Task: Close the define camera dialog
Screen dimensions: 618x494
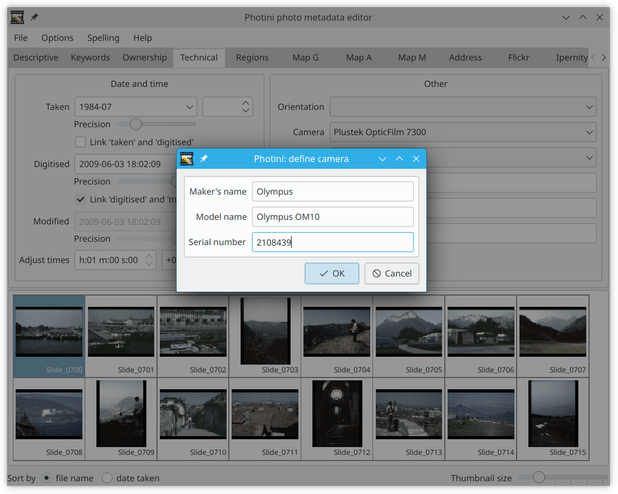Action: (x=416, y=159)
